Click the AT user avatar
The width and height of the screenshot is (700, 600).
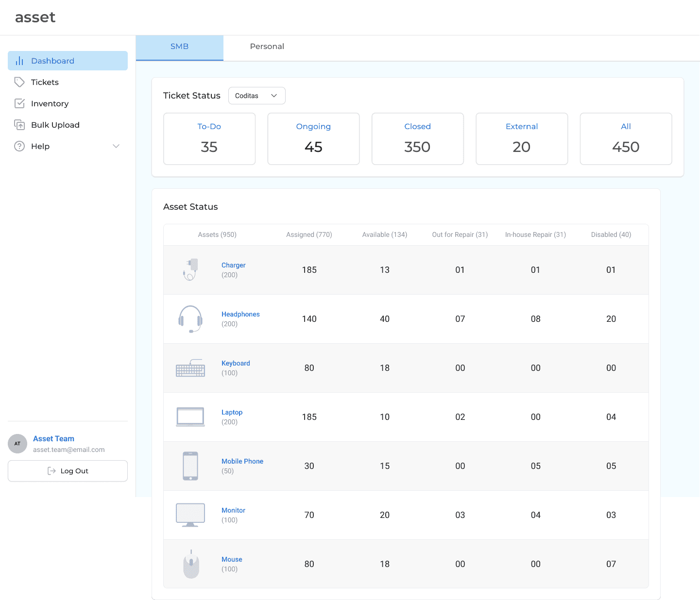17,444
